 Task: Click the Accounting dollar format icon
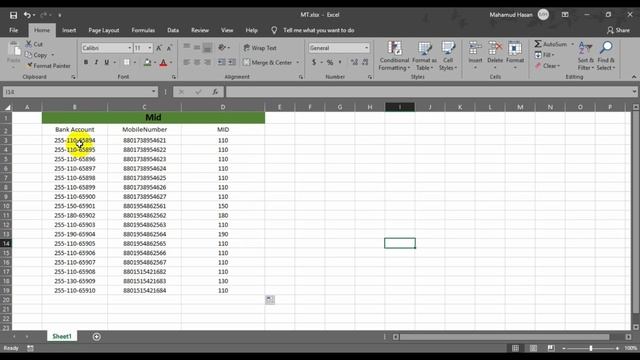(313, 62)
